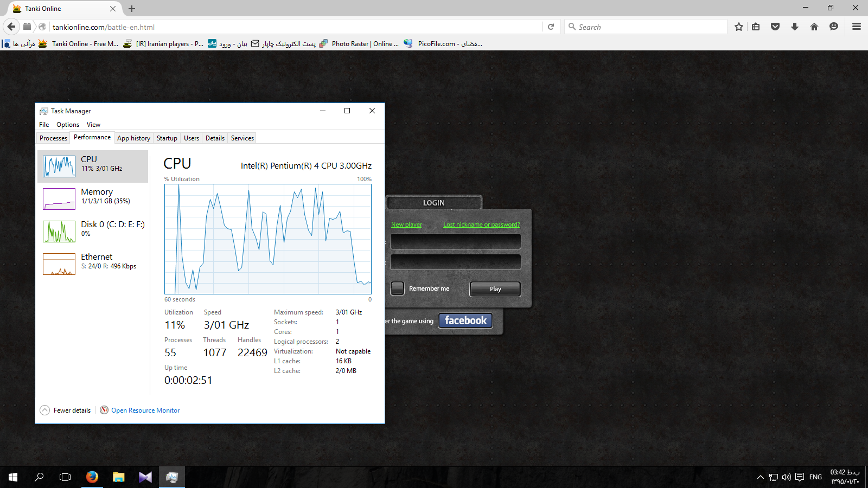Open File Explorer from taskbar
Screen dimensions: 868x488
pos(118,477)
